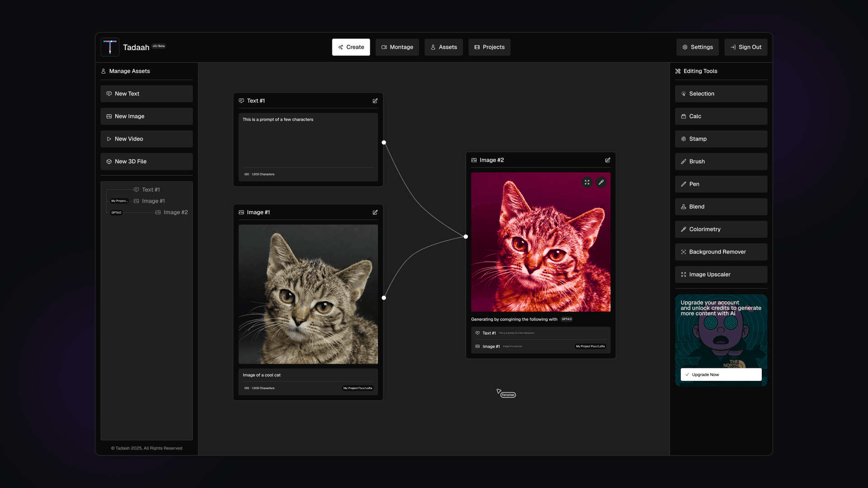
Task: Click the My Project Flux/LoRa tag on Image #1 card
Action: pos(358,388)
